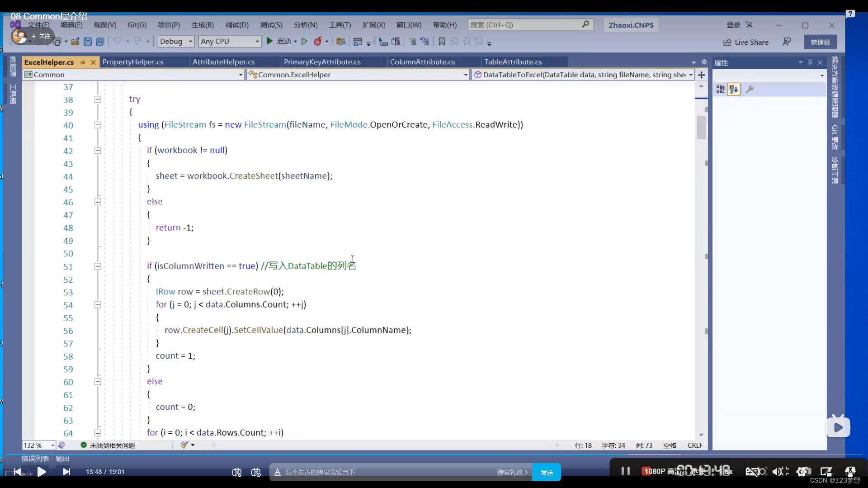Image resolution: width=868 pixels, height=488 pixels.
Task: Click the video player play button
Action: click(x=42, y=472)
